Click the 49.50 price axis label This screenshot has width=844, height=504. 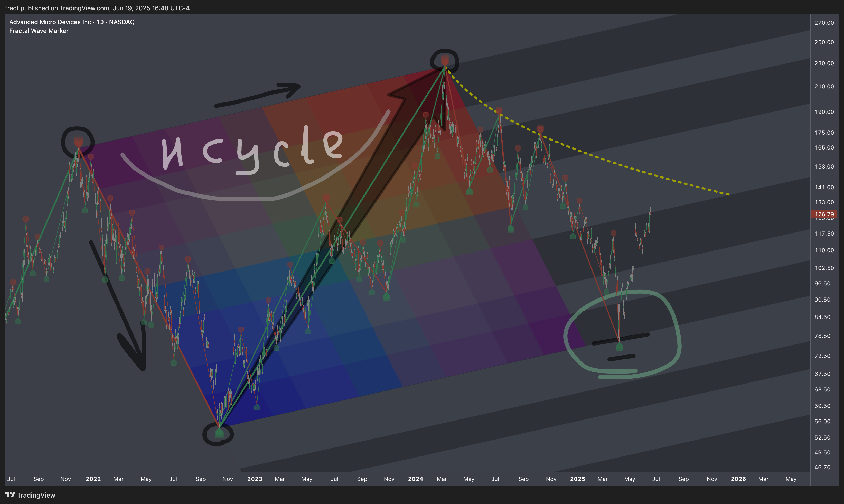tap(822, 452)
